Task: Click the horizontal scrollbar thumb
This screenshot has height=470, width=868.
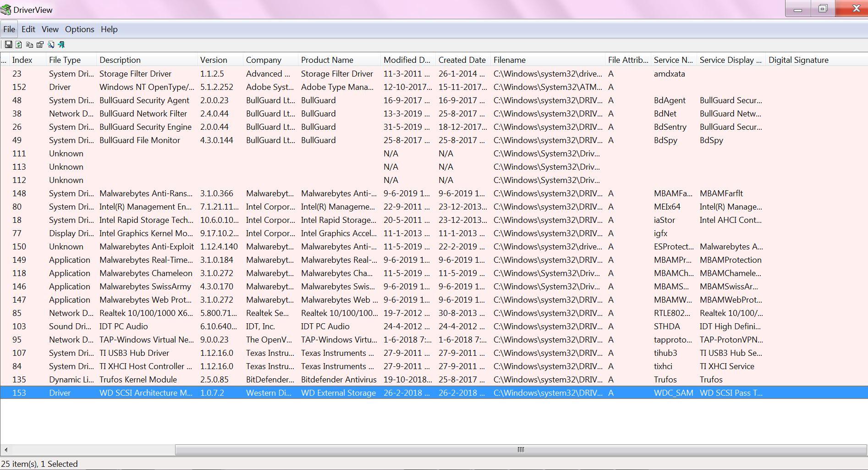Action: pyautogui.click(x=521, y=450)
